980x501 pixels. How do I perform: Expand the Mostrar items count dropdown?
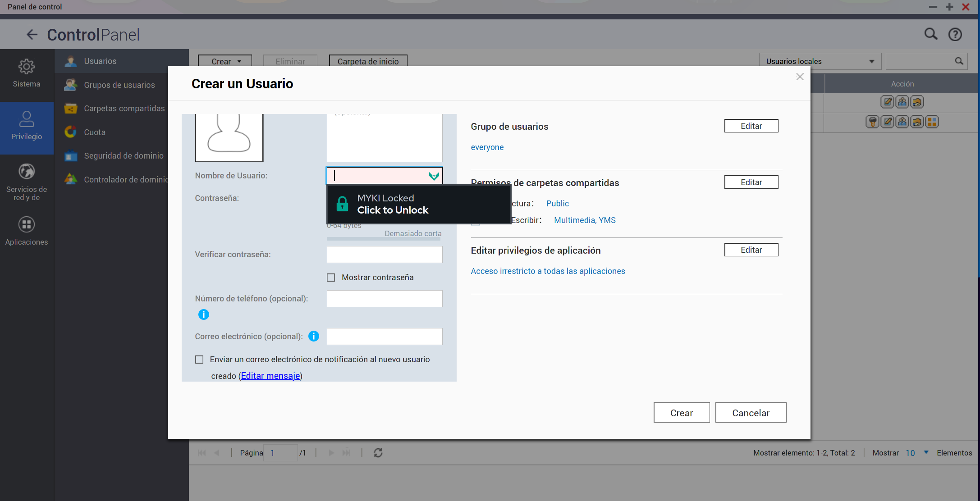pyautogui.click(x=926, y=452)
